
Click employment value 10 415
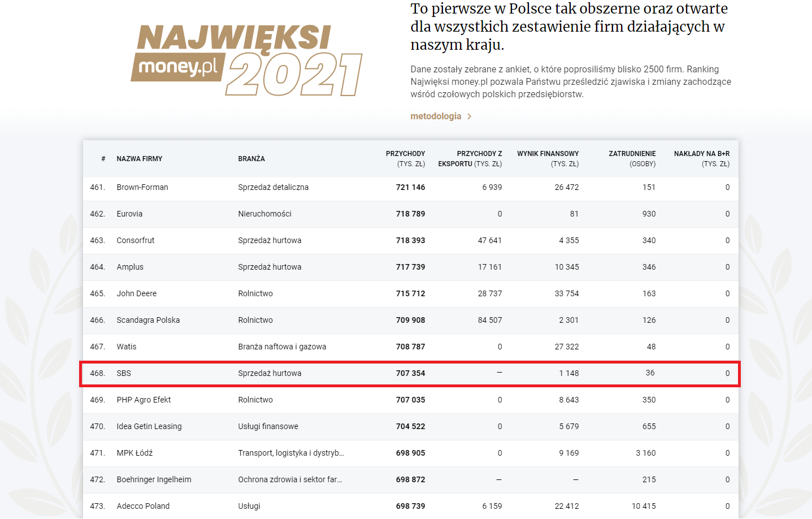point(644,506)
